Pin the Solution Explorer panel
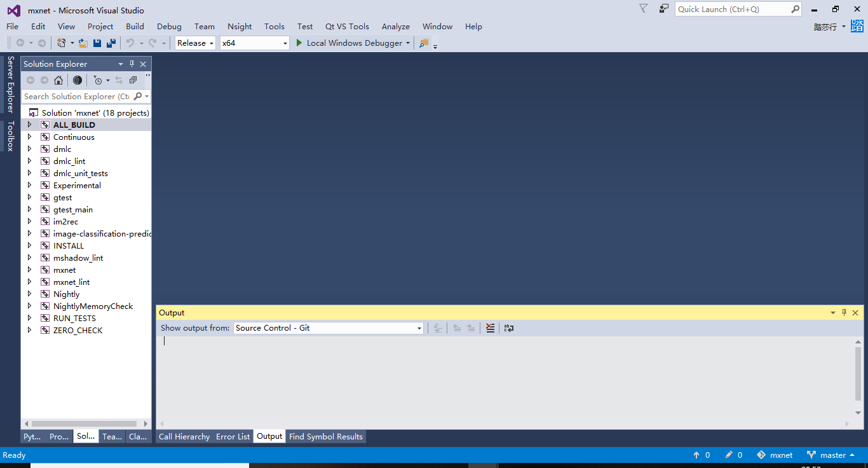The width and height of the screenshot is (868, 468). tap(132, 64)
